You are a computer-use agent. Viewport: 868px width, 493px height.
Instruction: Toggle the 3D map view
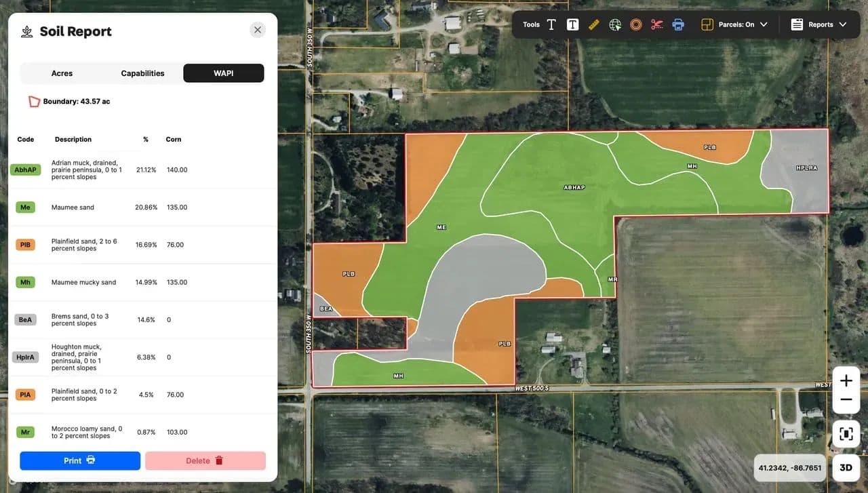coord(846,467)
